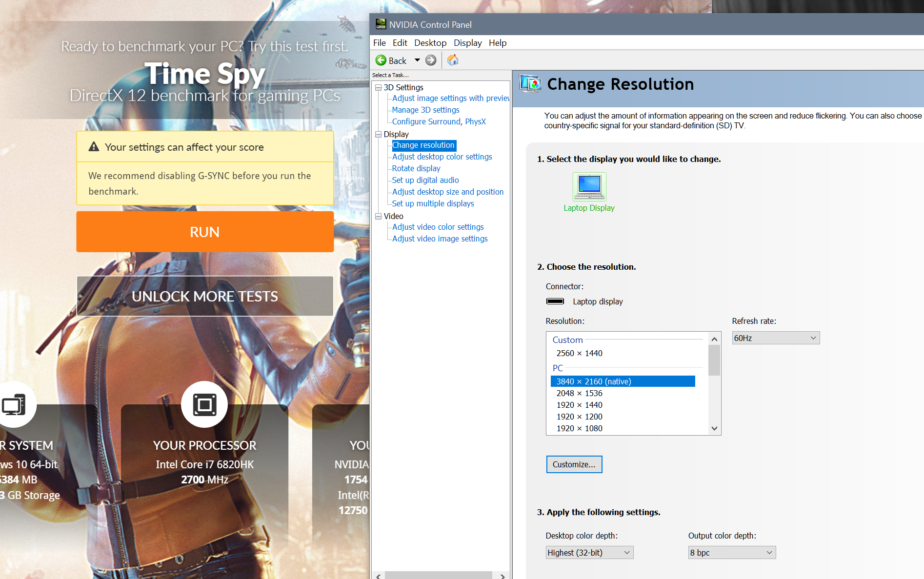
Task: Open the Display menu
Action: point(467,42)
